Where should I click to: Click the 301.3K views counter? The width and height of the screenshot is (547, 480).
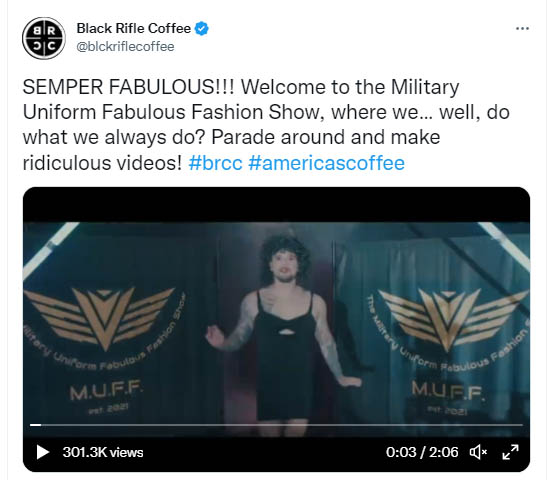[x=103, y=452]
